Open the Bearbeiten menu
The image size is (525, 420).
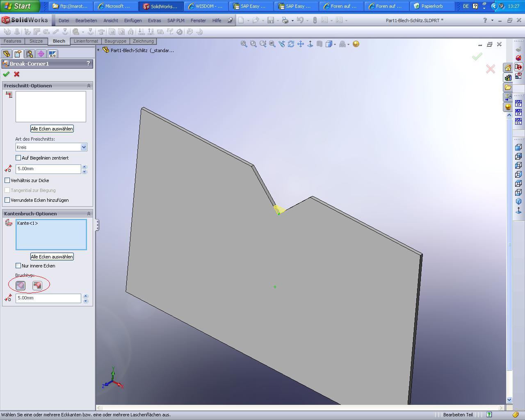tap(86, 20)
